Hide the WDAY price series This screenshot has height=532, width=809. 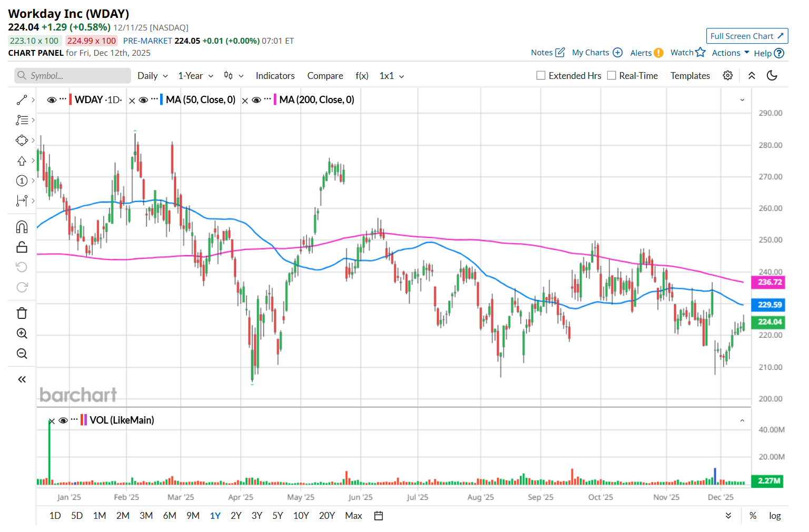tap(52, 100)
